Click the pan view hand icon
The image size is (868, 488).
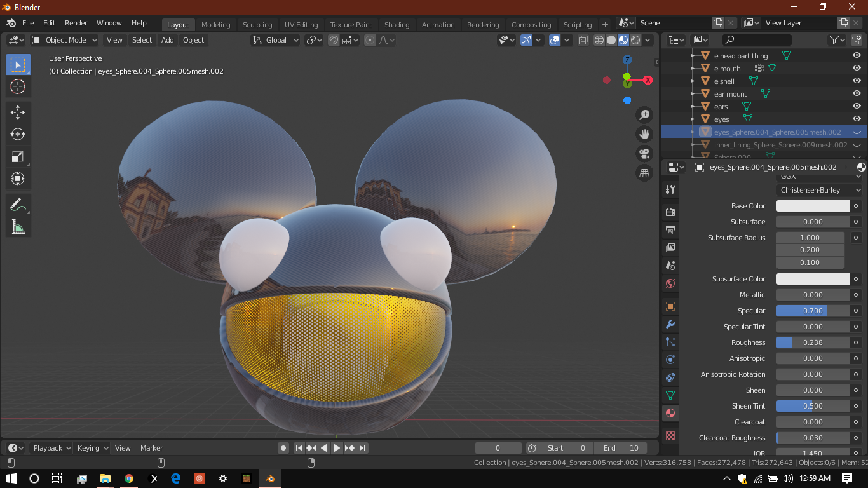(x=644, y=134)
